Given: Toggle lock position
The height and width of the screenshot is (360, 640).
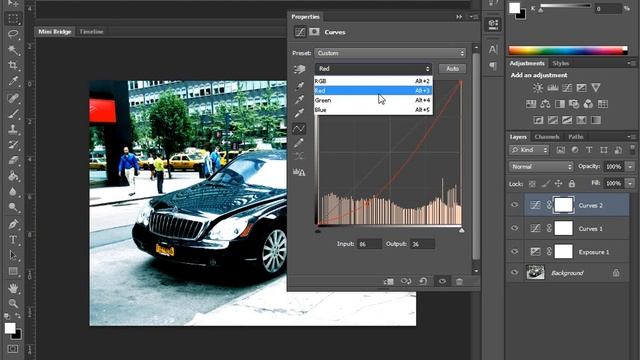Looking at the screenshot, I should tap(558, 184).
